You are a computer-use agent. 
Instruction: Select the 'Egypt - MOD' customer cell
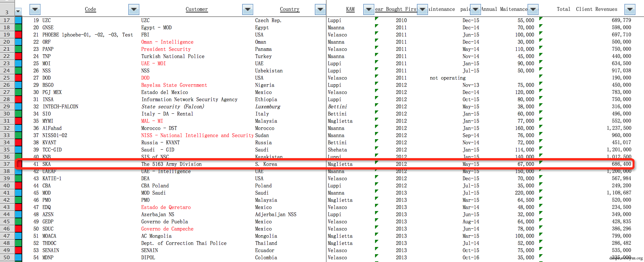(156, 27)
